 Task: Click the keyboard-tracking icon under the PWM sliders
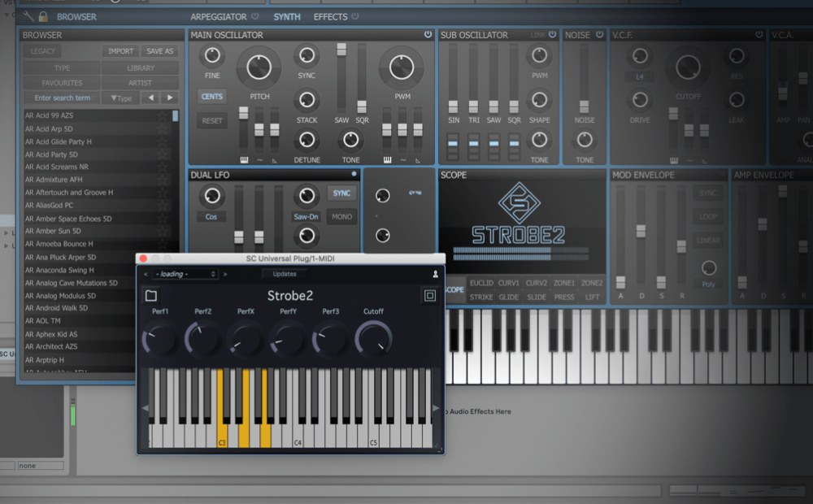pos(387,160)
